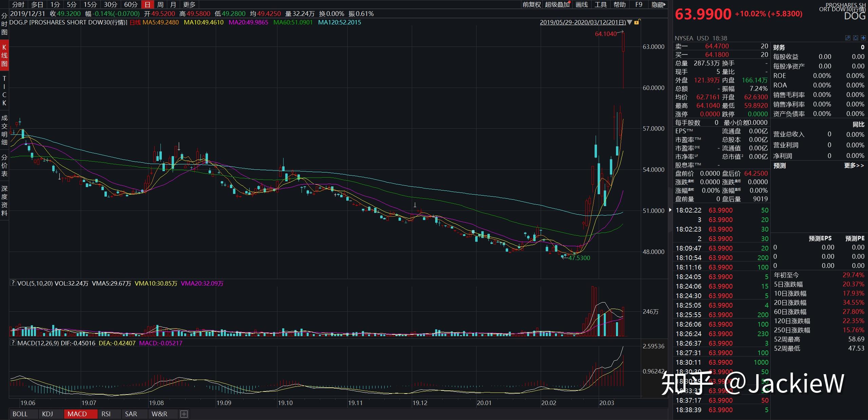
Task: Expand side panel with left-edge arrow
Action: tap(670, 210)
